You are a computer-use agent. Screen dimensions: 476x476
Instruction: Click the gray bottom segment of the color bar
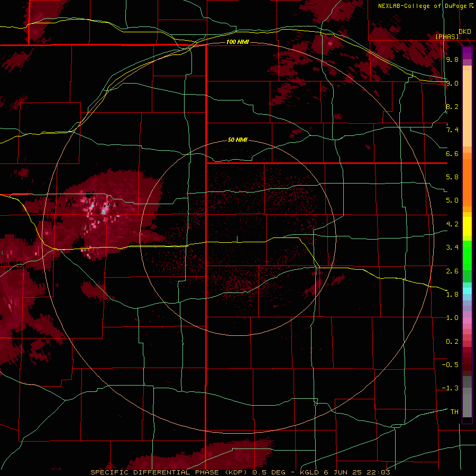pos(467,405)
